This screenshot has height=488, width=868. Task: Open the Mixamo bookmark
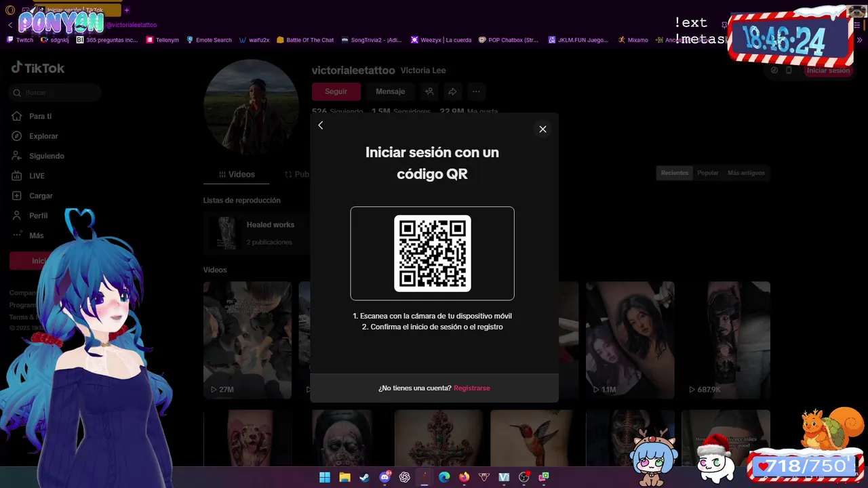(x=633, y=40)
